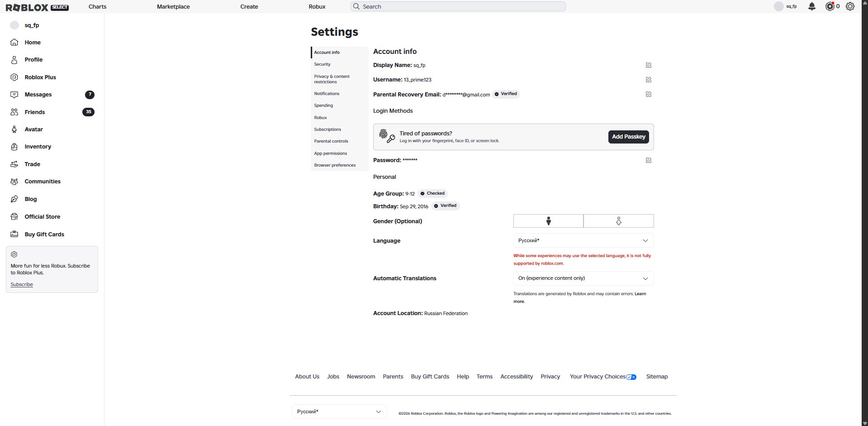Click the Subscribe link for Roblox Plus
The height and width of the screenshot is (426, 868).
point(22,284)
